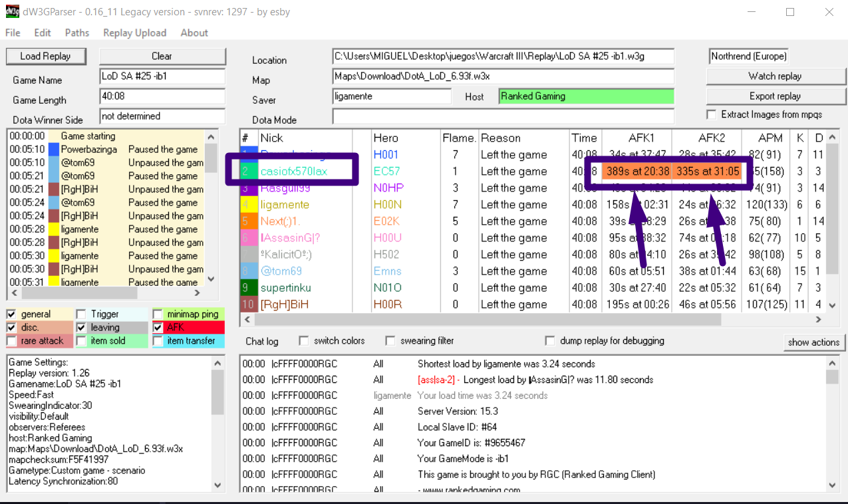
Task: Toggle the disc. filter checkbox
Action: pos(12,328)
